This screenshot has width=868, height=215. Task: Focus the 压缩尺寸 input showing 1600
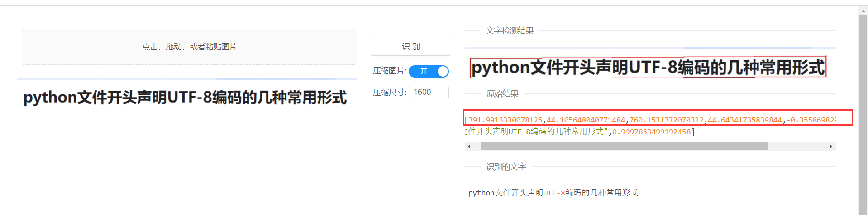point(429,92)
